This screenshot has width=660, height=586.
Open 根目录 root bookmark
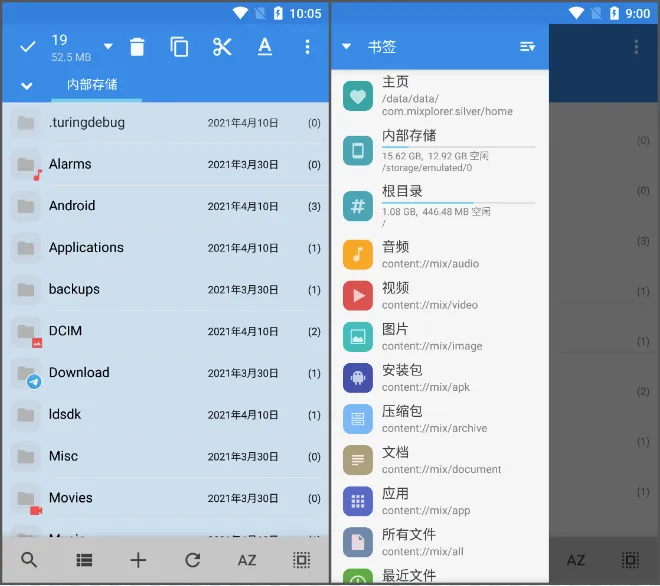[440, 206]
